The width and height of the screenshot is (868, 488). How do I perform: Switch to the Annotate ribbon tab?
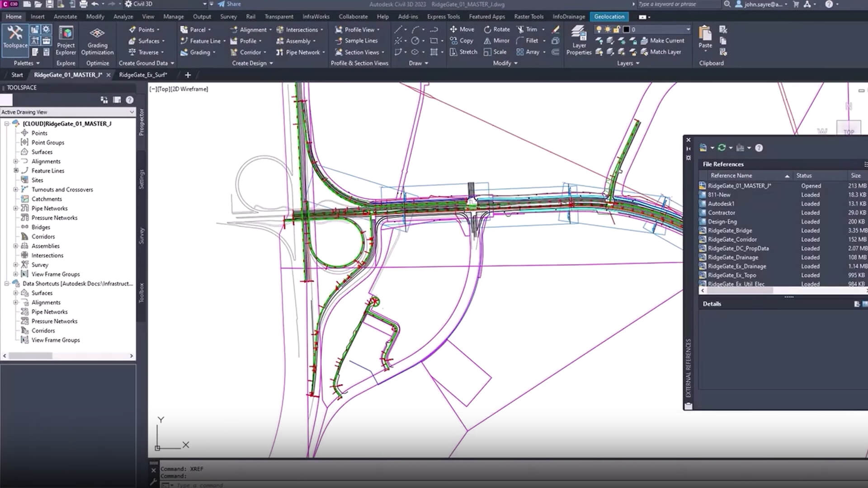click(66, 17)
